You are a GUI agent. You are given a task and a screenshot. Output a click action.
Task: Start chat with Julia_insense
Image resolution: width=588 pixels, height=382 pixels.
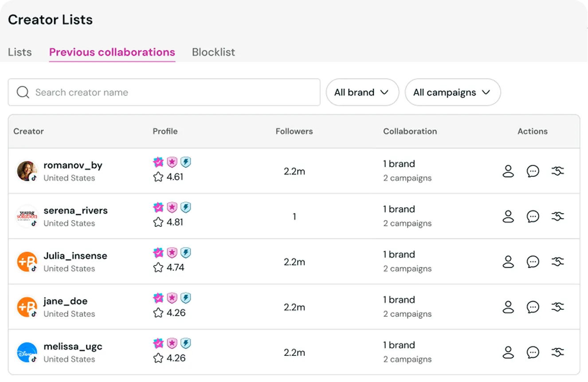533,261
